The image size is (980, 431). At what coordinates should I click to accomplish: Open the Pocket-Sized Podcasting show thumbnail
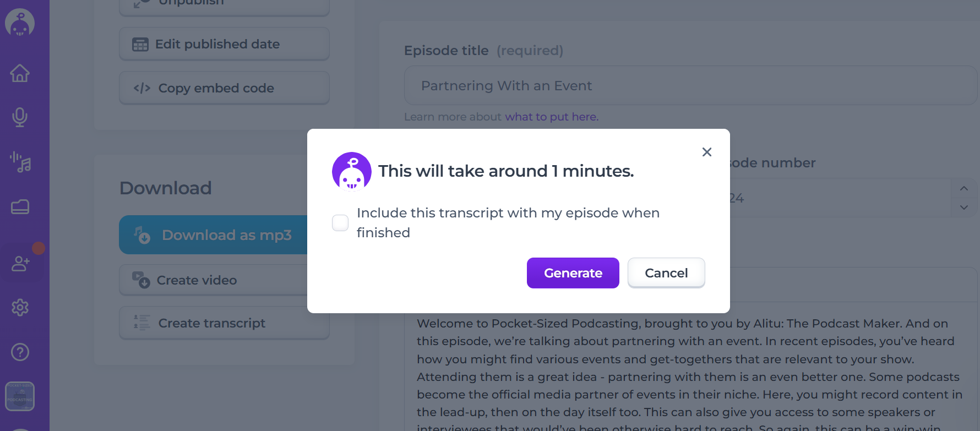pyautogui.click(x=20, y=396)
